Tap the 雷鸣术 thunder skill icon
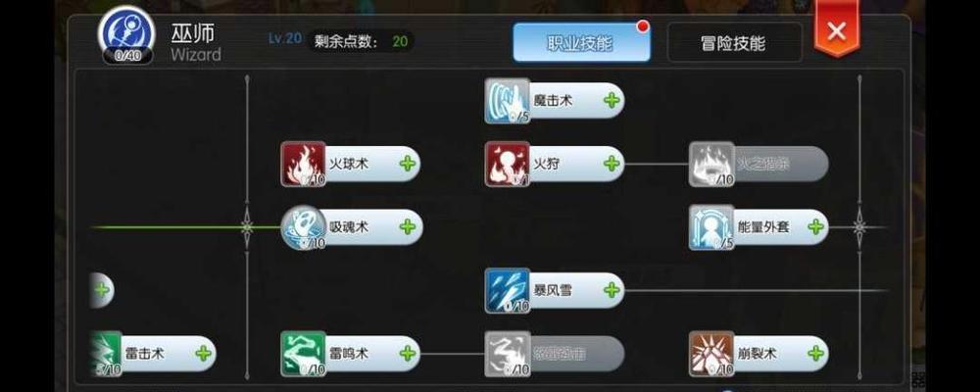The width and height of the screenshot is (980, 392). 303,354
